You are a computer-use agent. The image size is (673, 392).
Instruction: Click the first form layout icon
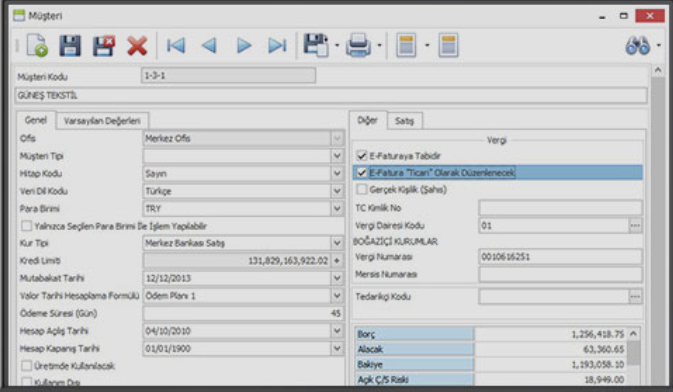pyautogui.click(x=406, y=45)
